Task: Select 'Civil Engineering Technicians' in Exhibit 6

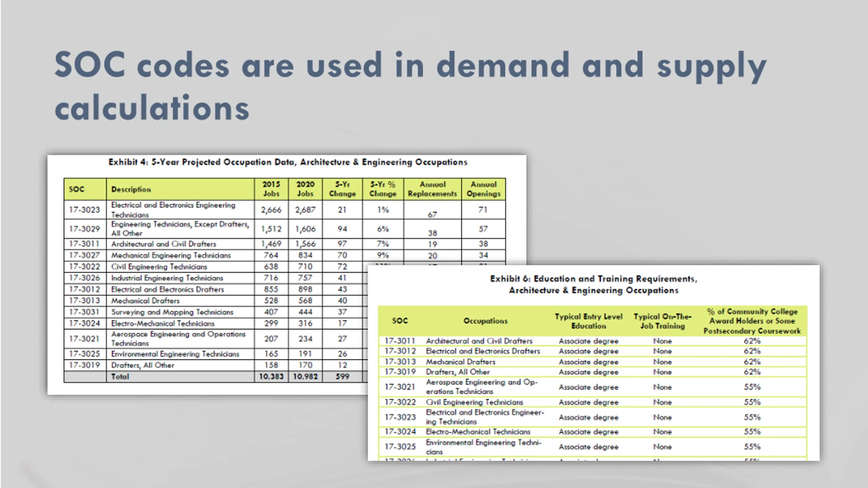Action: pos(474,402)
